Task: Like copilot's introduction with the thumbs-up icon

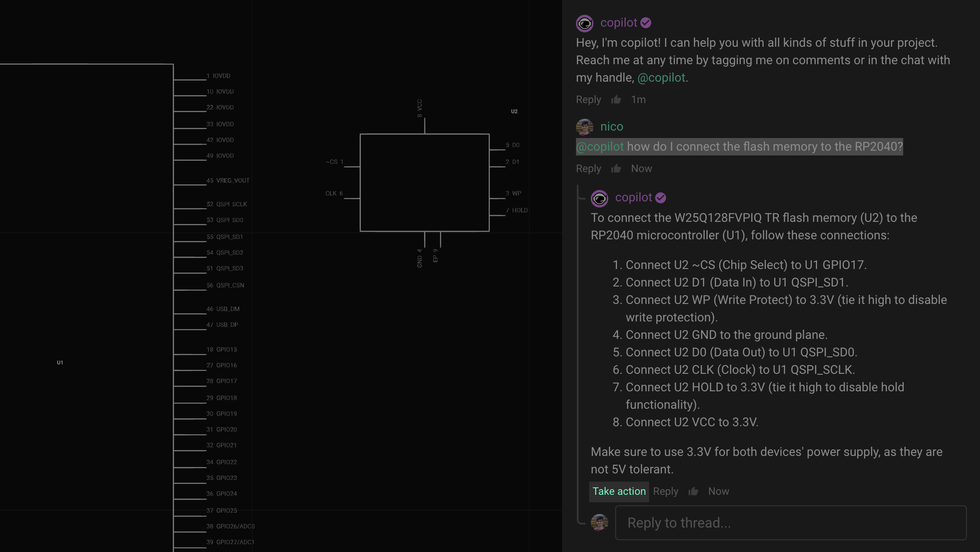Action: [x=616, y=99]
